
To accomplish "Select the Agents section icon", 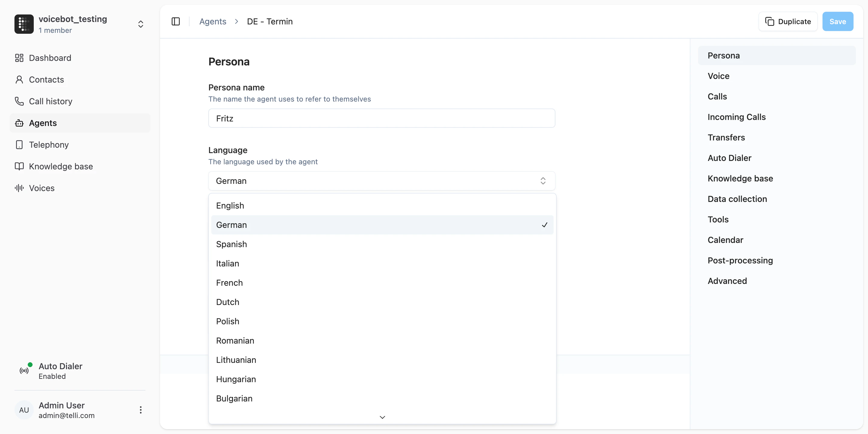I will pyautogui.click(x=19, y=123).
